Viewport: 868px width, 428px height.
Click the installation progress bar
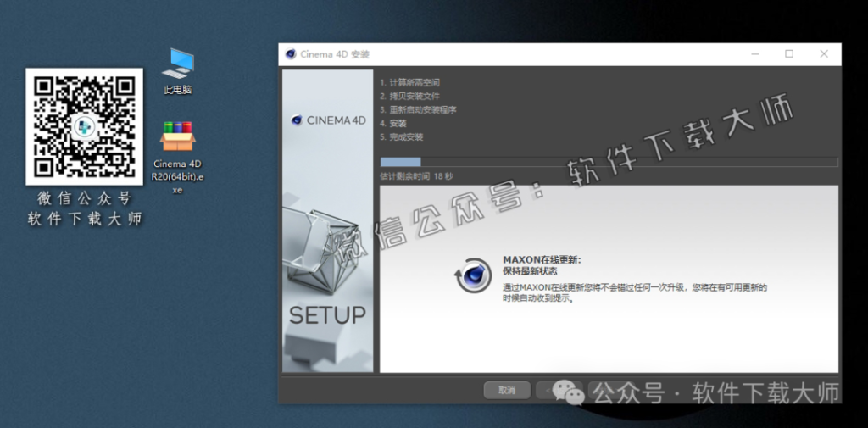coord(609,162)
